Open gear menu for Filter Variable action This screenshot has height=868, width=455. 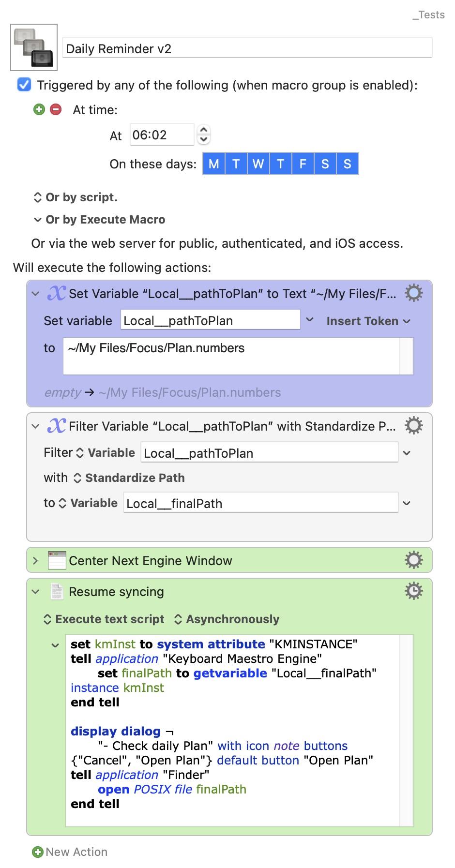[413, 426]
